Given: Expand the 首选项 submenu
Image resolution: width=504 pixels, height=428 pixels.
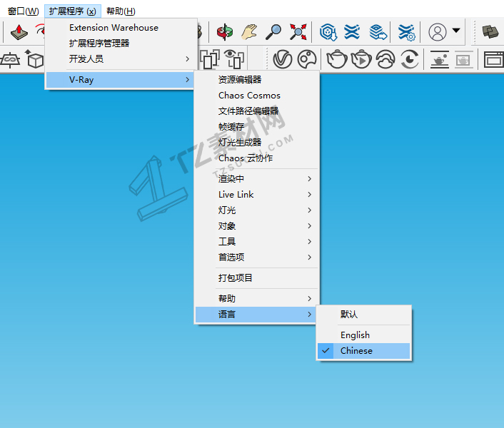Looking at the screenshot, I should (256, 258).
